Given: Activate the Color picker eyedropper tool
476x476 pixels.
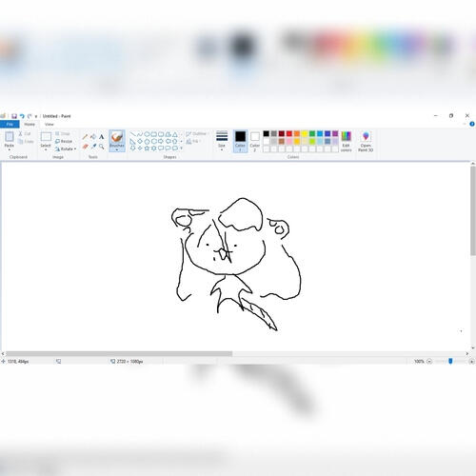Looking at the screenshot, I should pyautogui.click(x=93, y=147).
